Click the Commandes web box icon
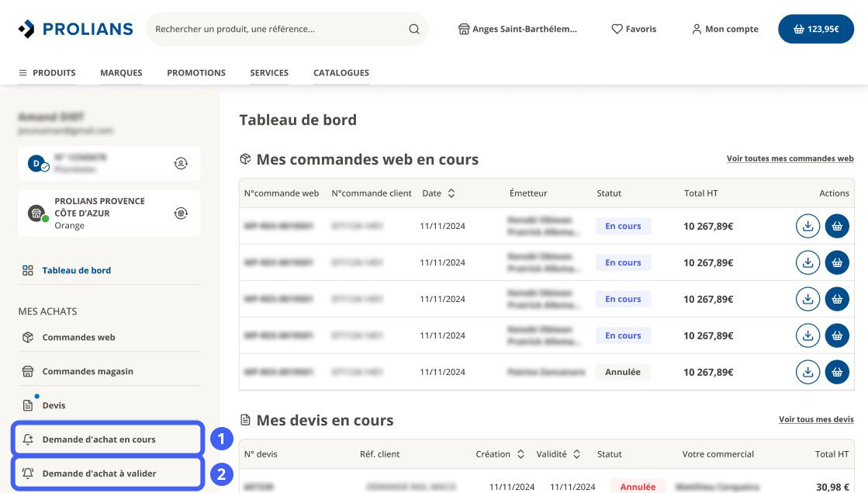The width and height of the screenshot is (868, 493). tap(28, 338)
